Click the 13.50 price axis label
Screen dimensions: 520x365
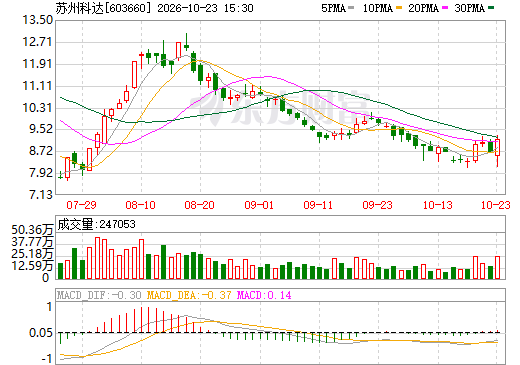point(37,20)
